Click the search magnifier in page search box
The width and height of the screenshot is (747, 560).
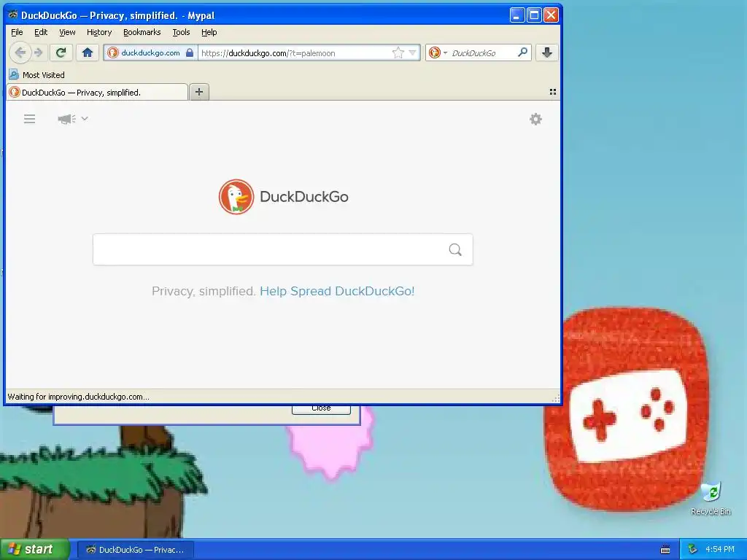(x=455, y=249)
